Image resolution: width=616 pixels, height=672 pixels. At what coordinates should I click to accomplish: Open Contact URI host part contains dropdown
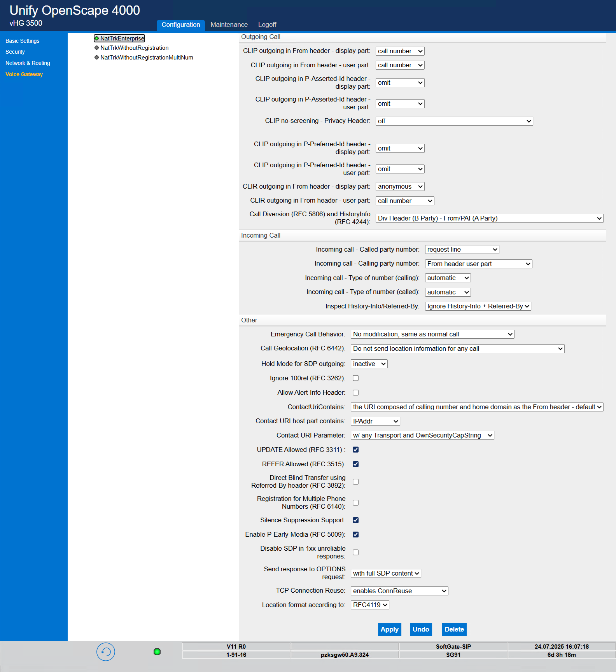(x=375, y=421)
